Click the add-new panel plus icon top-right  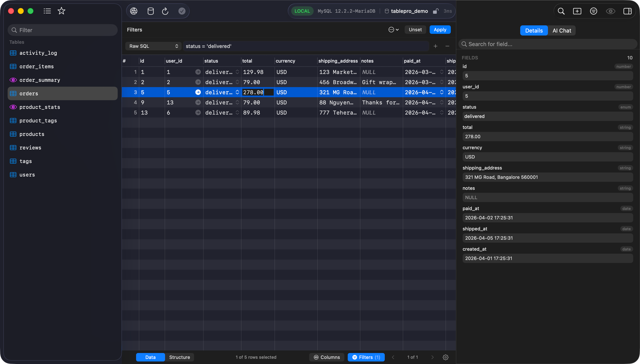577,11
